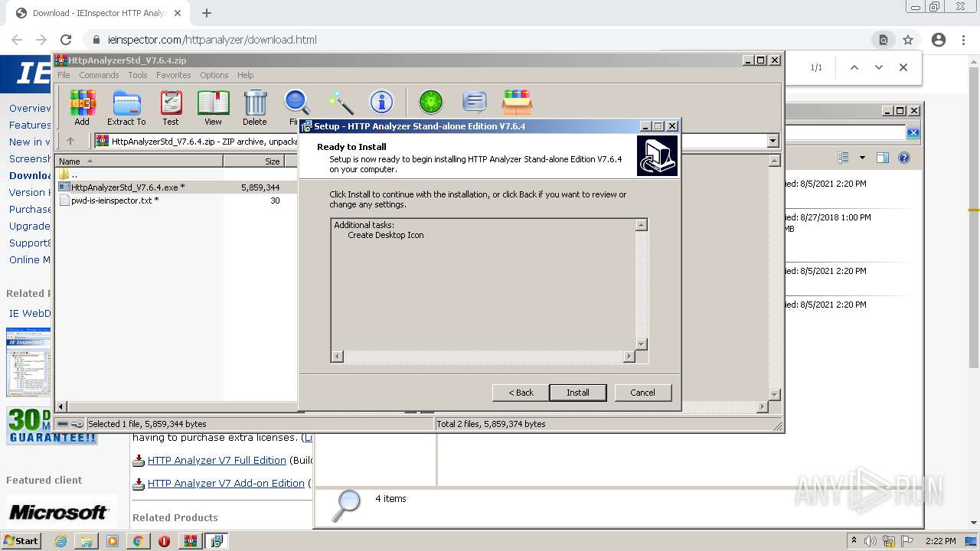Click the Install button in setup
The height and width of the screenshot is (551, 980).
578,393
